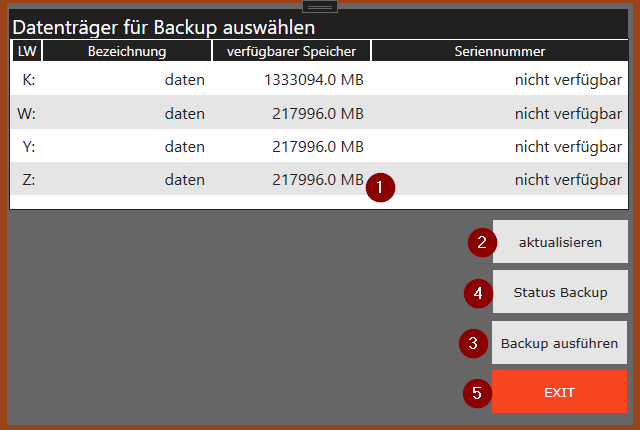This screenshot has width=640, height=430.
Task: Click numbered marker 4 circle
Action: (478, 293)
